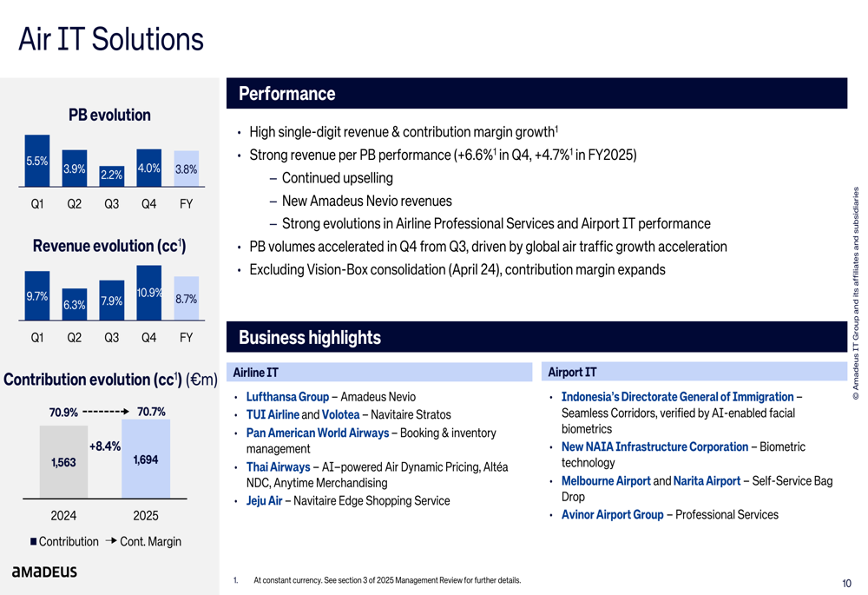
Task: Click the "Melbourne Airport" name
Action: click(x=606, y=481)
